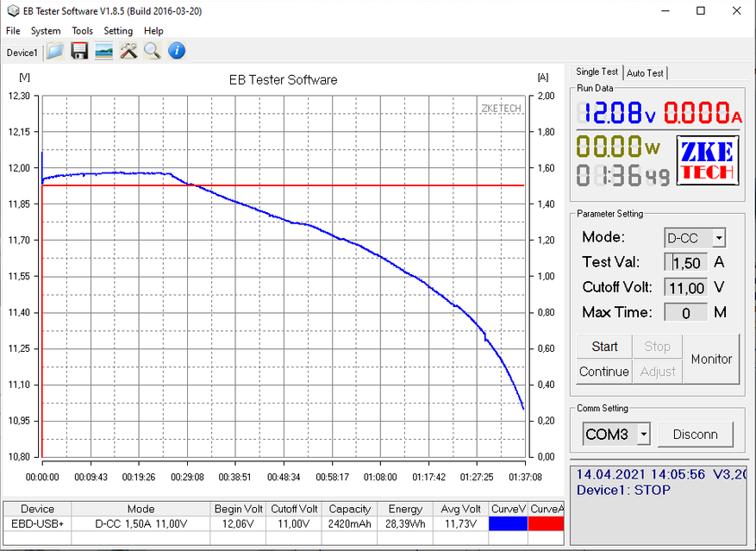This screenshot has height=551, width=756.
Task: Click the magnifying glass icon
Action: (153, 52)
